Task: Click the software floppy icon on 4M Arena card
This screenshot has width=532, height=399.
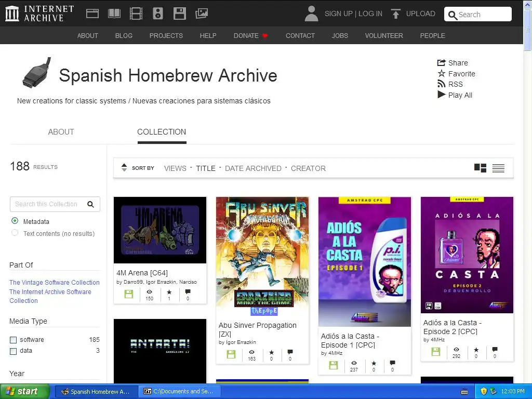Action: click(x=129, y=294)
